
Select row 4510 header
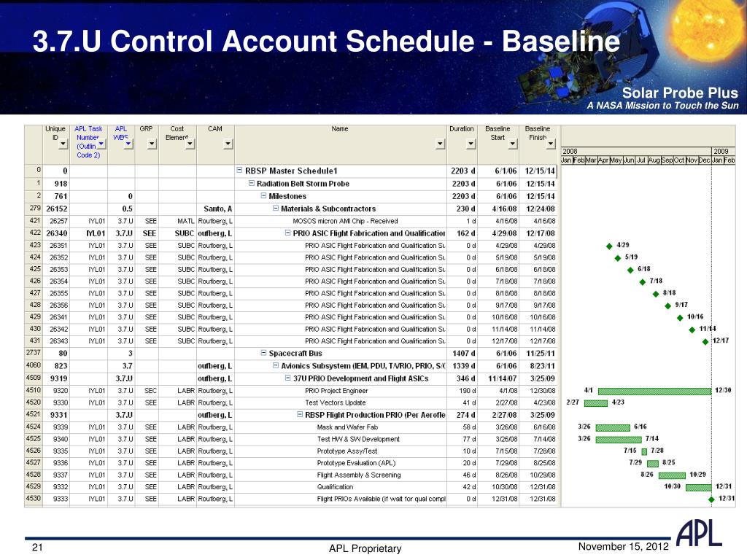click(34, 391)
